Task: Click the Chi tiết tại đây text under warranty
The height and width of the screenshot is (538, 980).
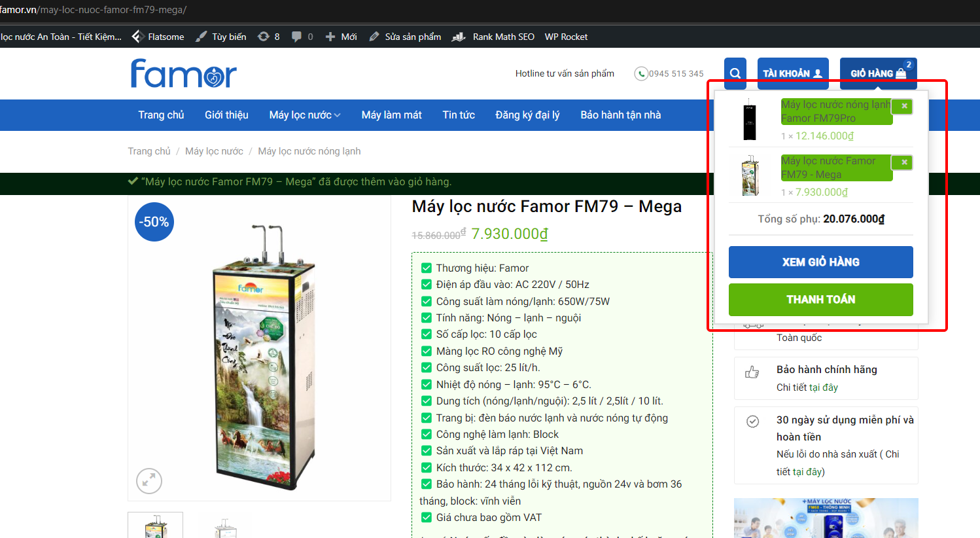Action: (x=807, y=387)
